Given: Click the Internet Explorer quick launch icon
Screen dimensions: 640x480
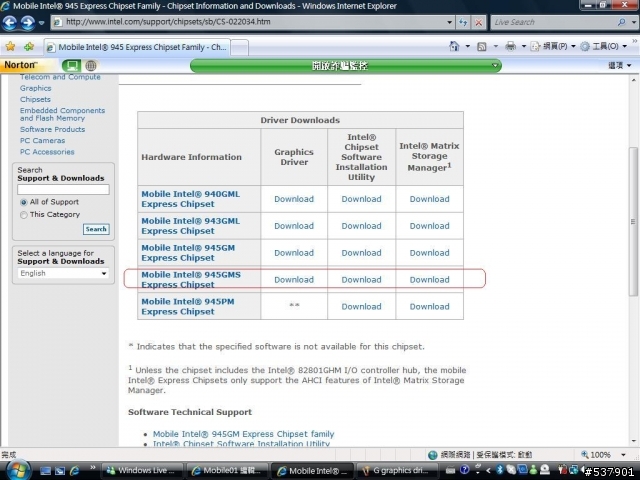Looking at the screenshot, I should click(75, 471).
